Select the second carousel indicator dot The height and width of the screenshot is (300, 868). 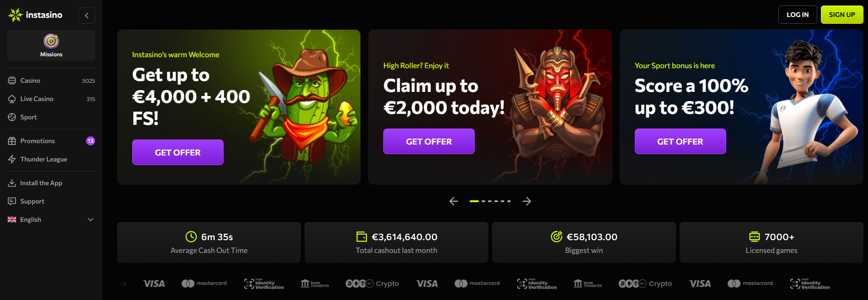(x=483, y=201)
